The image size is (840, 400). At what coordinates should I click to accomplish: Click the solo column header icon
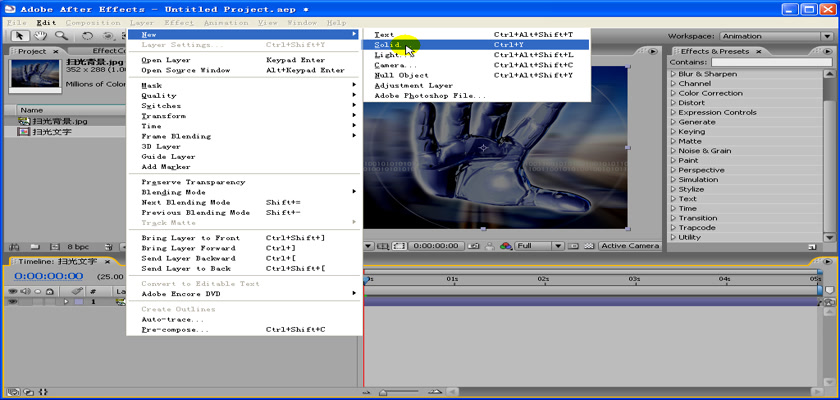[x=38, y=292]
